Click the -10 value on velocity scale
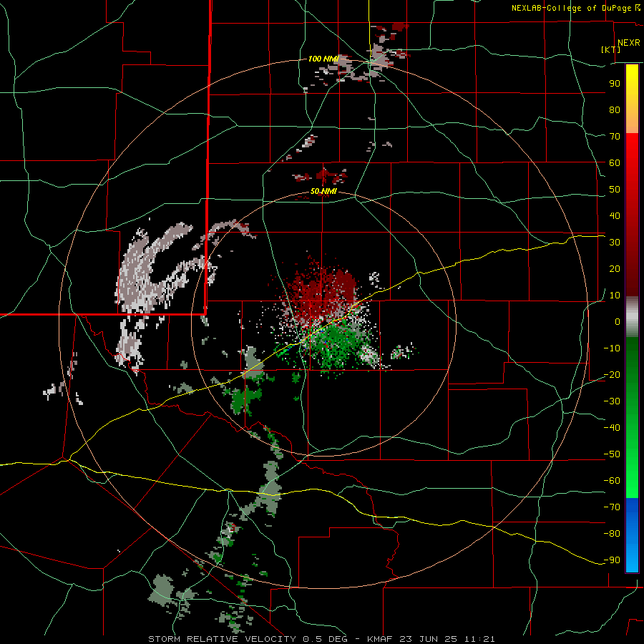This screenshot has width=644, height=644. [612, 348]
